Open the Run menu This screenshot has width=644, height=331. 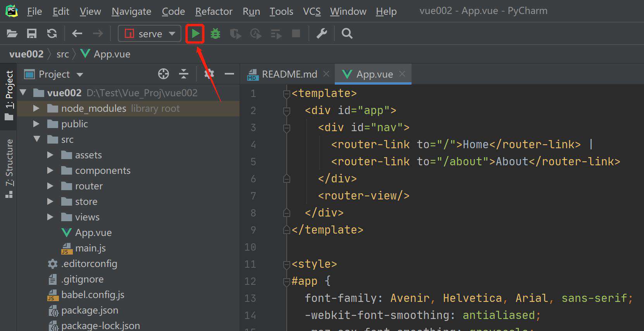251,11
